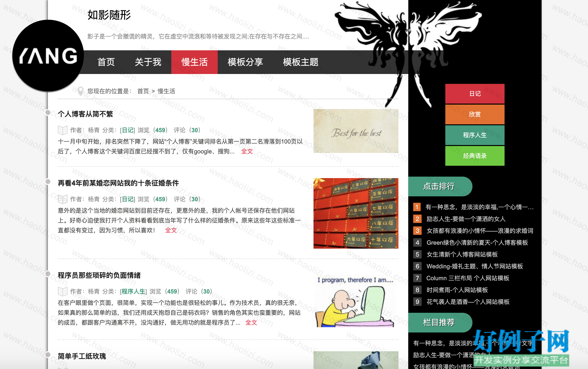Image resolution: width=588 pixels, height=369 pixels.
Task: Open ranking item 女孩都有浪漫的小情怀
Action: click(x=480, y=231)
